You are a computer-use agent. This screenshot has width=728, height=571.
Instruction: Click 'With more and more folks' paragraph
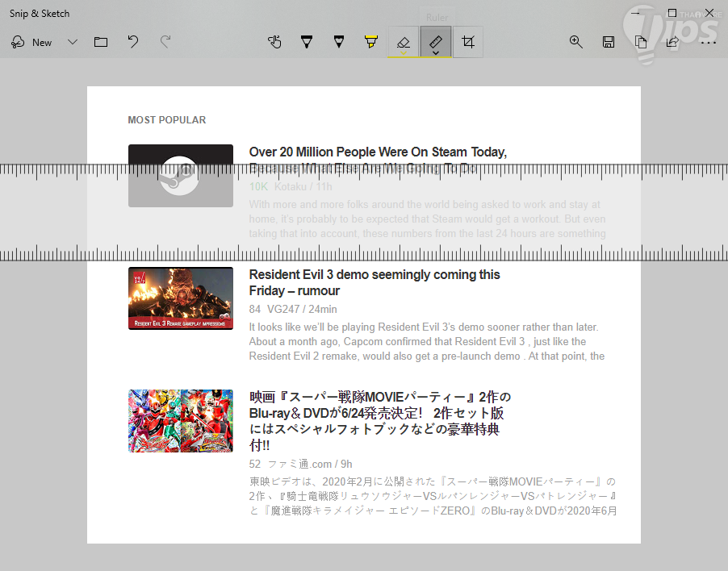427,219
